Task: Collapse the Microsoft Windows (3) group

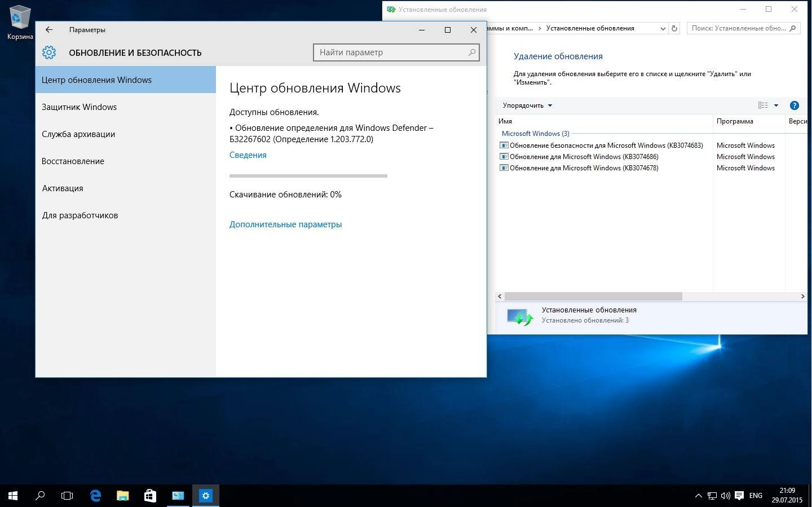Action: tap(535, 134)
